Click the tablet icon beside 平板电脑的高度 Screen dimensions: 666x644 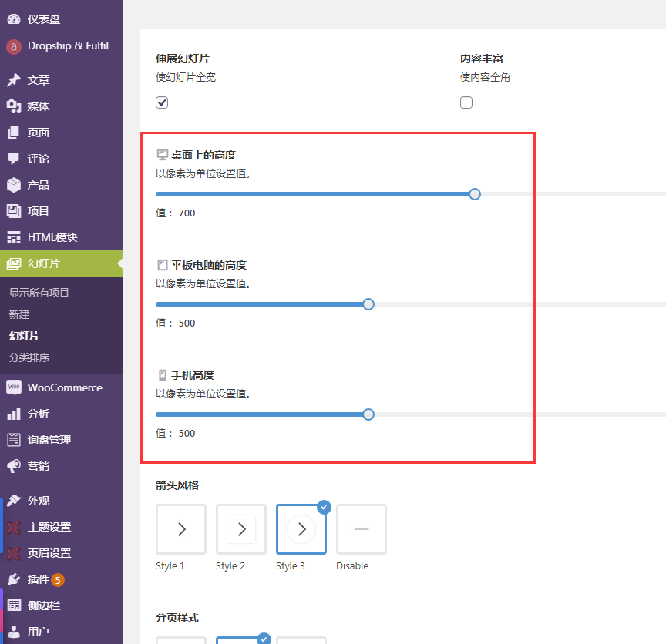(162, 265)
